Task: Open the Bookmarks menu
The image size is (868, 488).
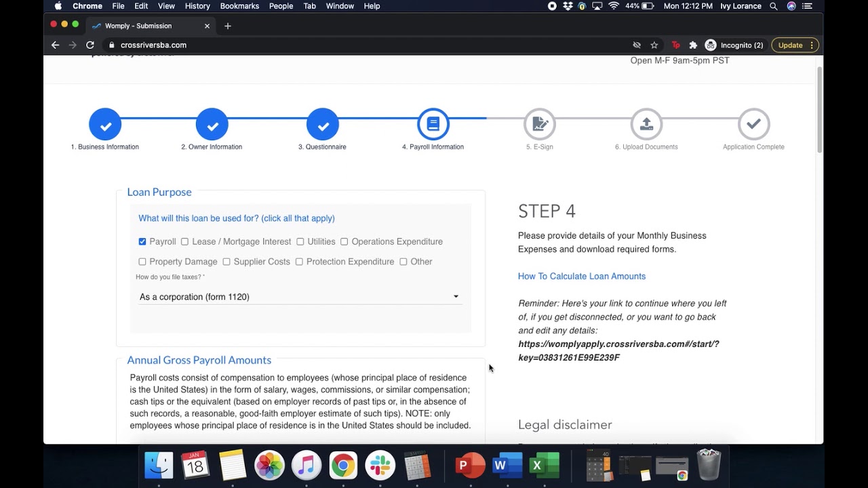Action: pos(239,6)
